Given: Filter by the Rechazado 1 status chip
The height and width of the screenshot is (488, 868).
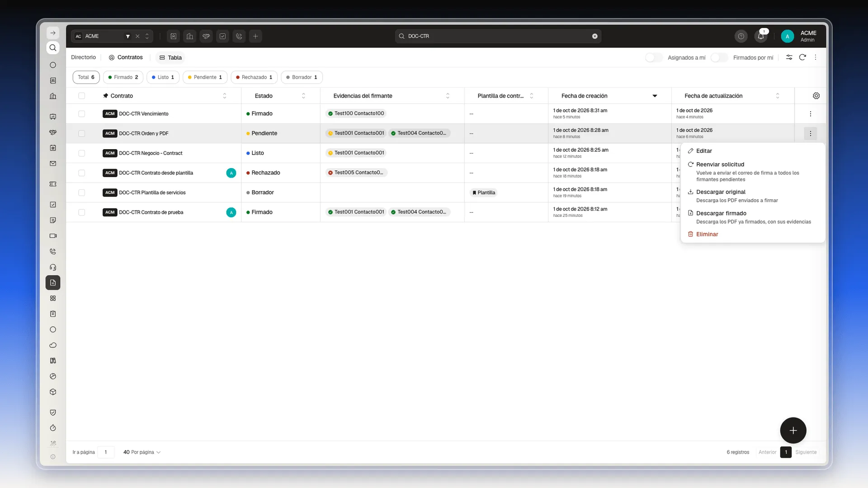Looking at the screenshot, I should [254, 77].
